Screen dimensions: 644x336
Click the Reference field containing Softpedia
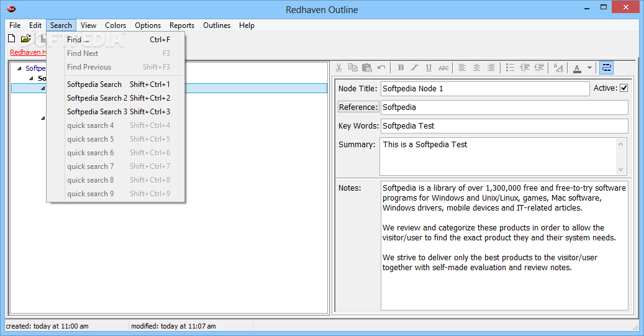[x=504, y=107]
